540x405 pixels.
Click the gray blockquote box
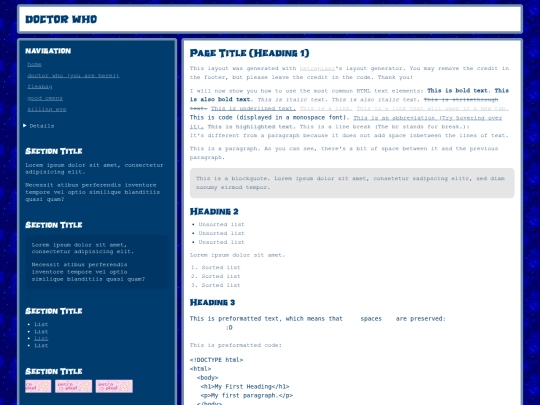tap(352, 183)
